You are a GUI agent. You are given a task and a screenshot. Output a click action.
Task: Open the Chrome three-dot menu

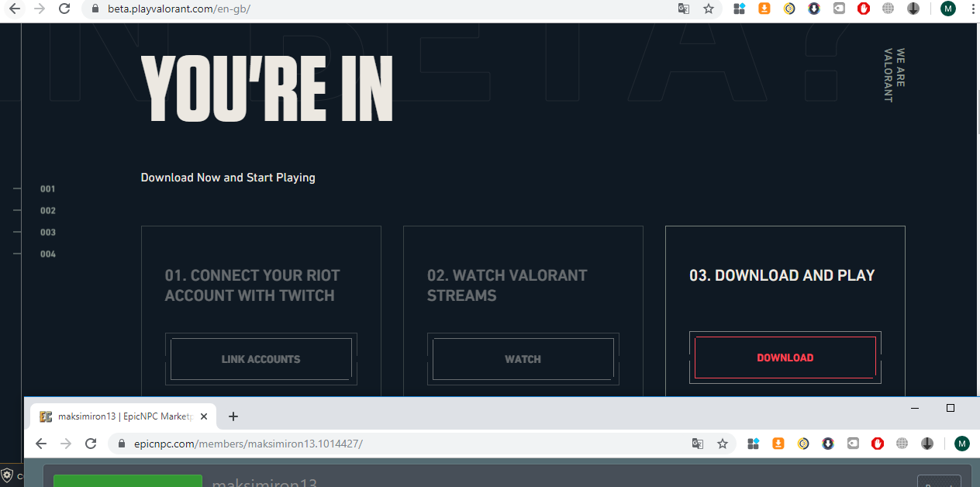pos(971,9)
